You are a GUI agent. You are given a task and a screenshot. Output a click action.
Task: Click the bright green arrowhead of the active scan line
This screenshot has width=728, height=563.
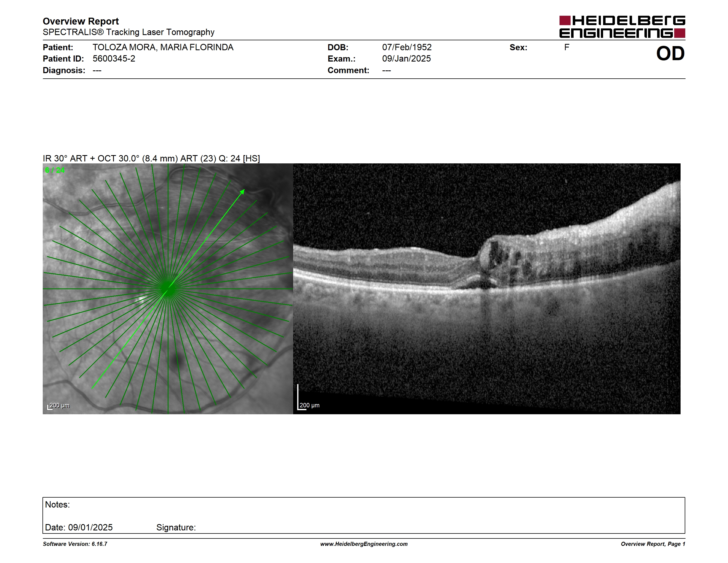[x=242, y=192]
